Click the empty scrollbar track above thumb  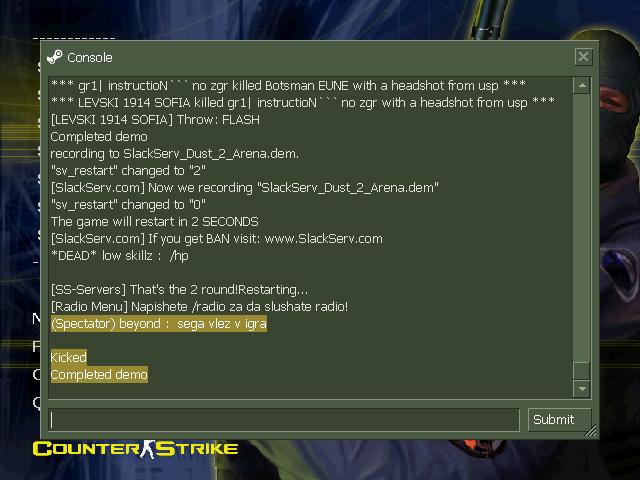[x=582, y=228]
